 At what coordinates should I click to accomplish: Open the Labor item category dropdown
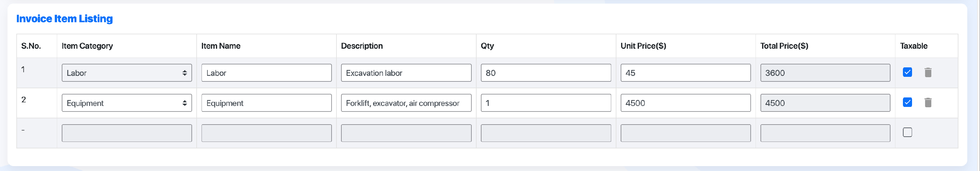tap(127, 73)
